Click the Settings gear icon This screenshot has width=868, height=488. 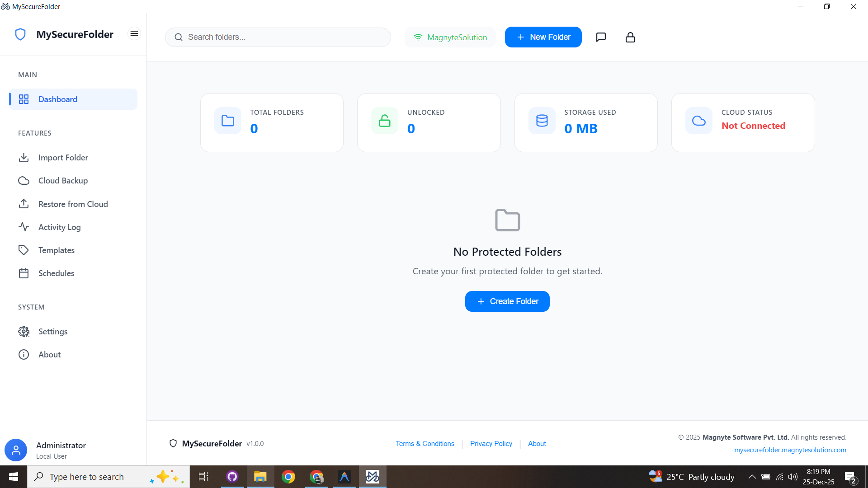pyautogui.click(x=24, y=331)
